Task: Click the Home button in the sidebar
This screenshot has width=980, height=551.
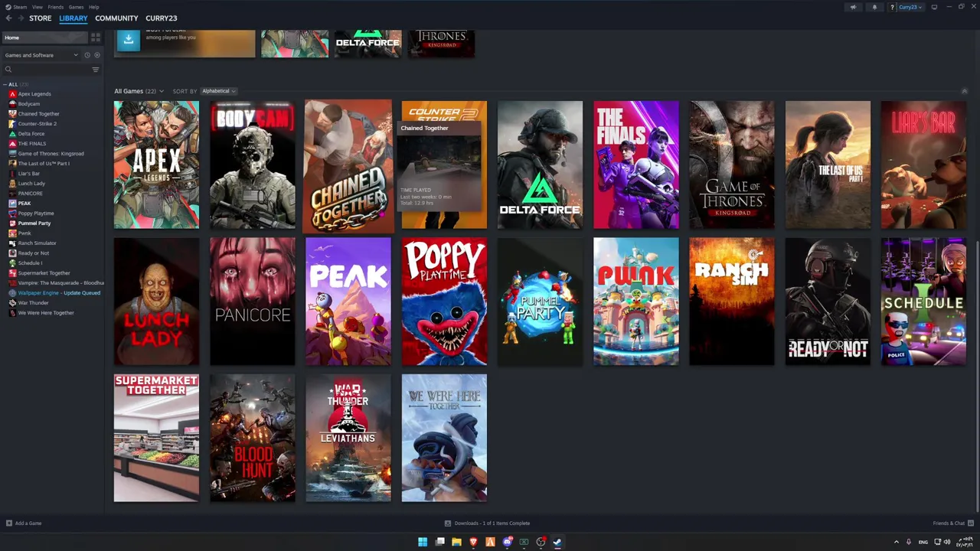Action: [x=45, y=37]
